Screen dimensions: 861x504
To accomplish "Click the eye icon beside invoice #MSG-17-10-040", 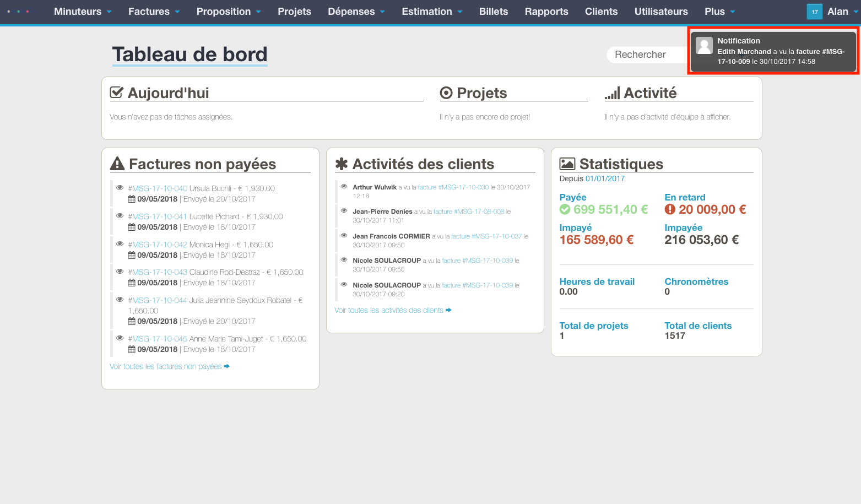I will click(120, 188).
